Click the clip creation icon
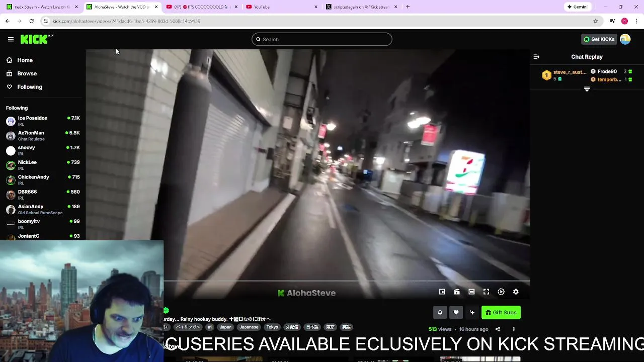644x362 pixels. (457, 292)
